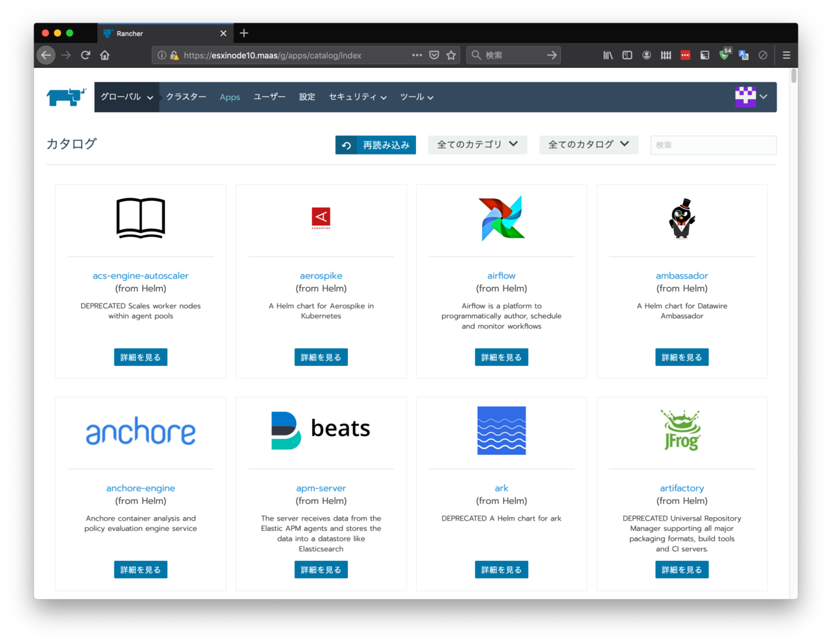Open the セキュリティ dropdown menu
Image resolution: width=832 pixels, height=644 pixels.
pyautogui.click(x=358, y=97)
